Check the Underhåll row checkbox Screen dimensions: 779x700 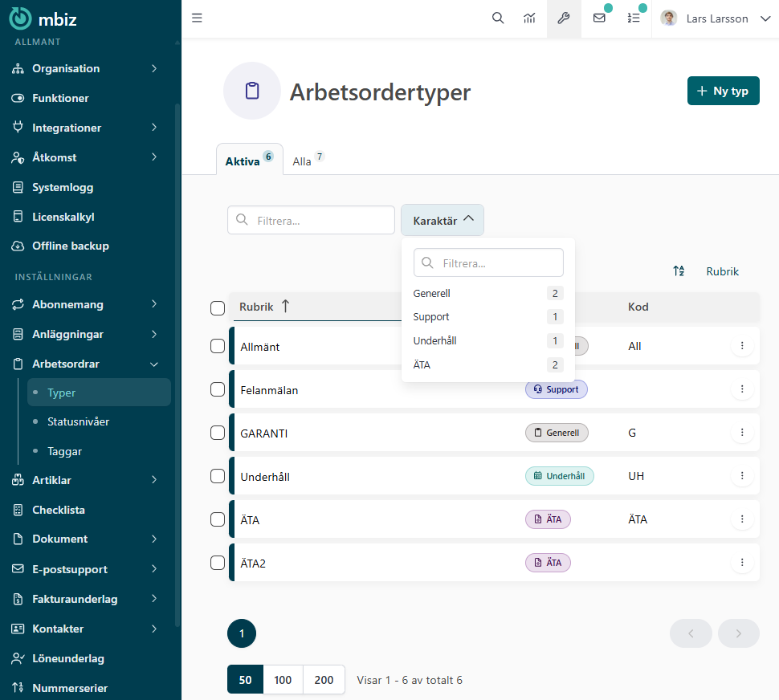[x=218, y=476]
